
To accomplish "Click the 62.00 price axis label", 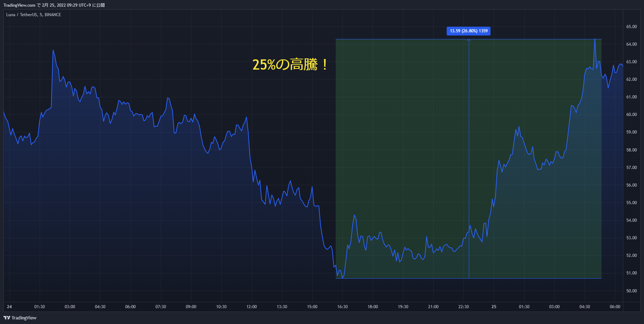I will 631,79.
